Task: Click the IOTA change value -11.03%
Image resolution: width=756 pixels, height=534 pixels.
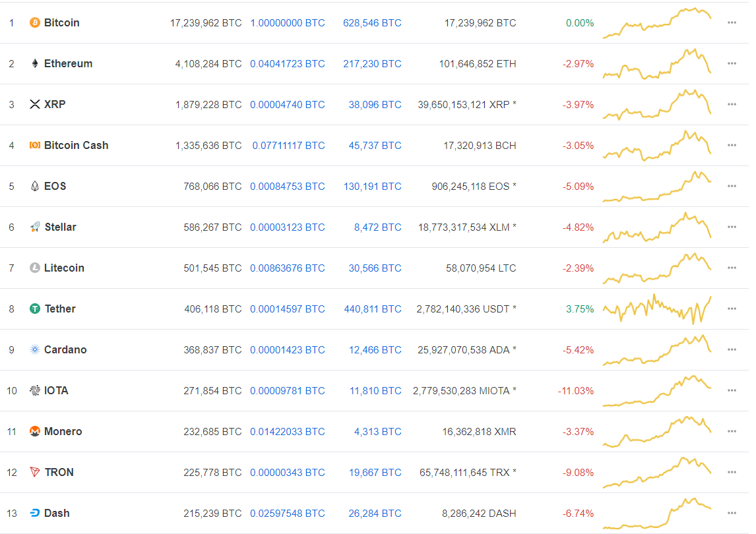Action: pos(576,390)
